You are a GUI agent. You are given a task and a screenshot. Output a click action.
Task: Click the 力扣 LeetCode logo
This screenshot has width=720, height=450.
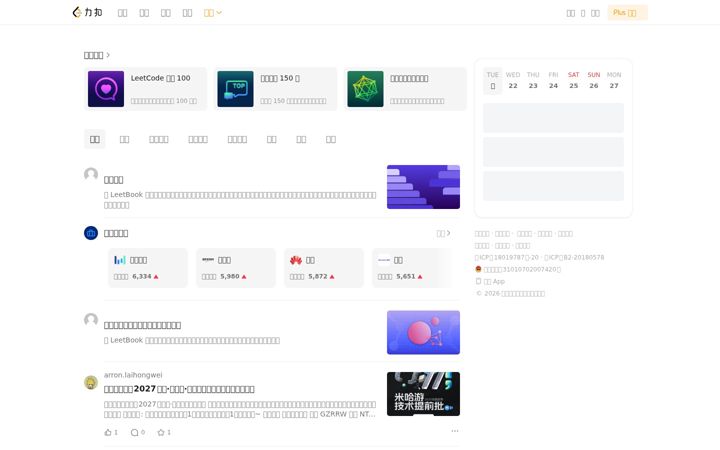(87, 12)
